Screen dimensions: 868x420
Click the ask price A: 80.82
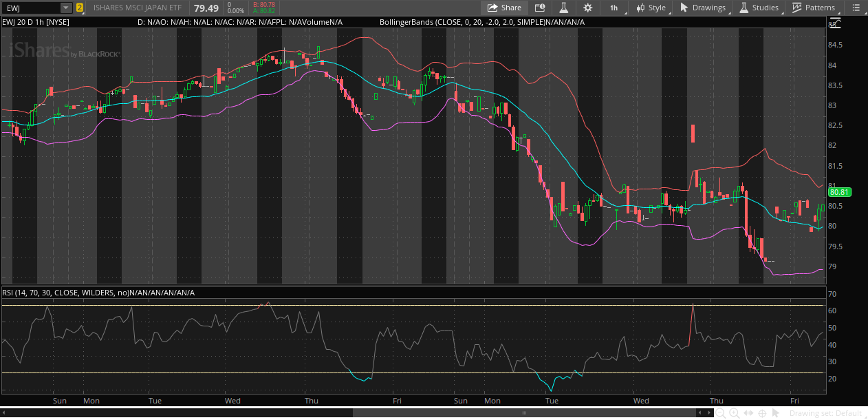264,12
